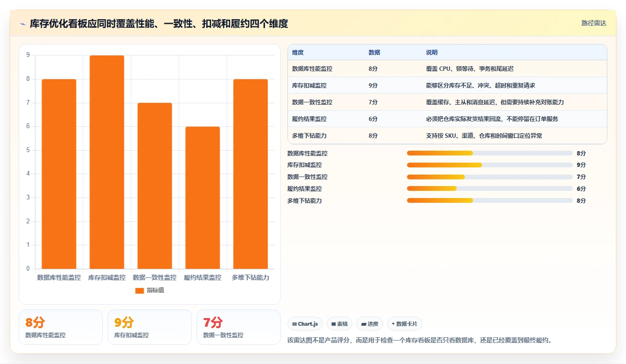Toggle the 指标值 legend color swatch

coord(139,290)
